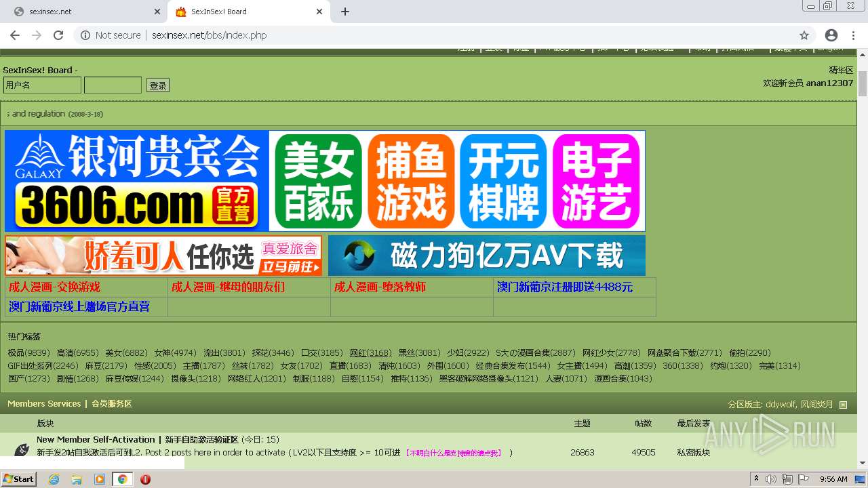
Task: Switch to Chrome in the taskbar
Action: click(x=122, y=479)
